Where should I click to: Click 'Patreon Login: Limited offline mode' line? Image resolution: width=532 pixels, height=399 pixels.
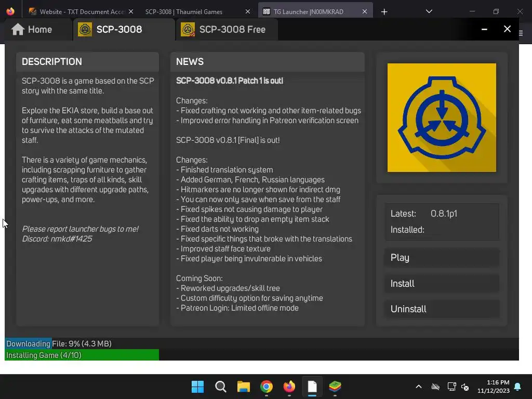point(237,308)
